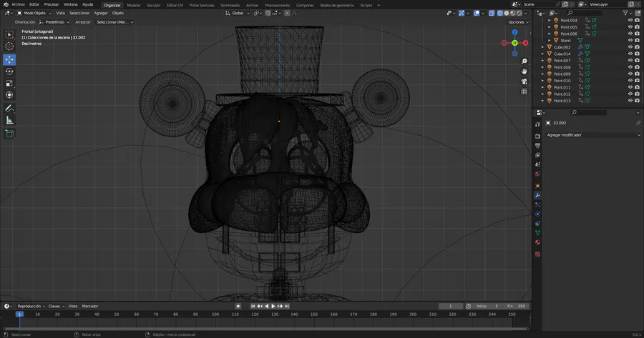Open the Modifiers wrench tab
This screenshot has width=644, height=338.
click(x=537, y=195)
